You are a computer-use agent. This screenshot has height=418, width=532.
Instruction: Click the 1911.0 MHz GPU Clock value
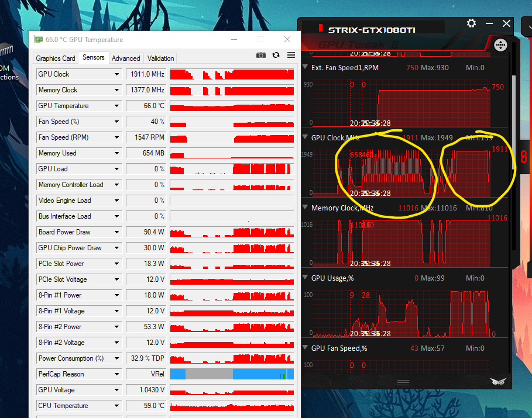tap(146, 74)
